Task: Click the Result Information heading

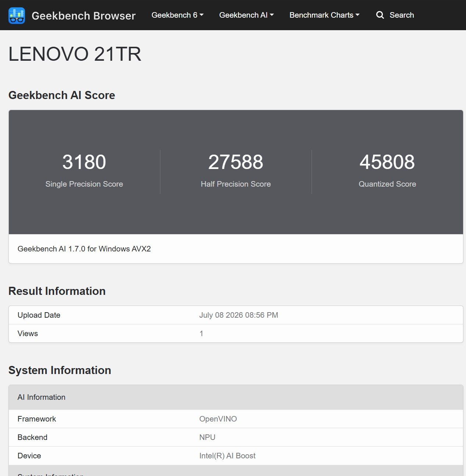Action: 57,291
